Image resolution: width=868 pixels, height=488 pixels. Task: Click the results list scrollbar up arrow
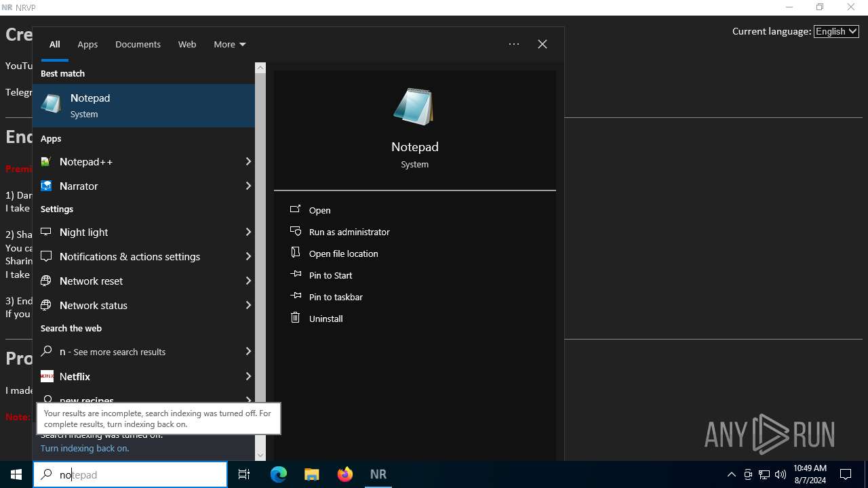(260, 68)
